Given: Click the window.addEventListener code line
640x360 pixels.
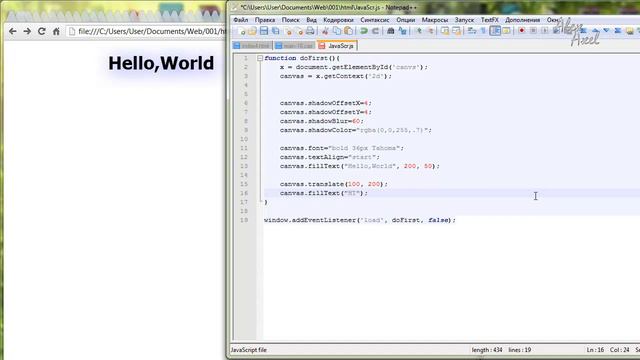Looking at the screenshot, I should pyautogui.click(x=360, y=220).
